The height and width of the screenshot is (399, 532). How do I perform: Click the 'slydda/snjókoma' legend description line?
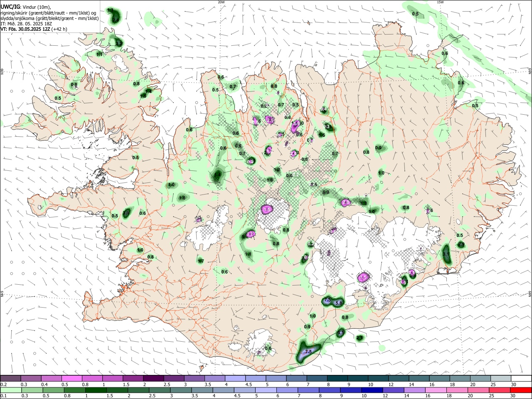pos(49,18)
